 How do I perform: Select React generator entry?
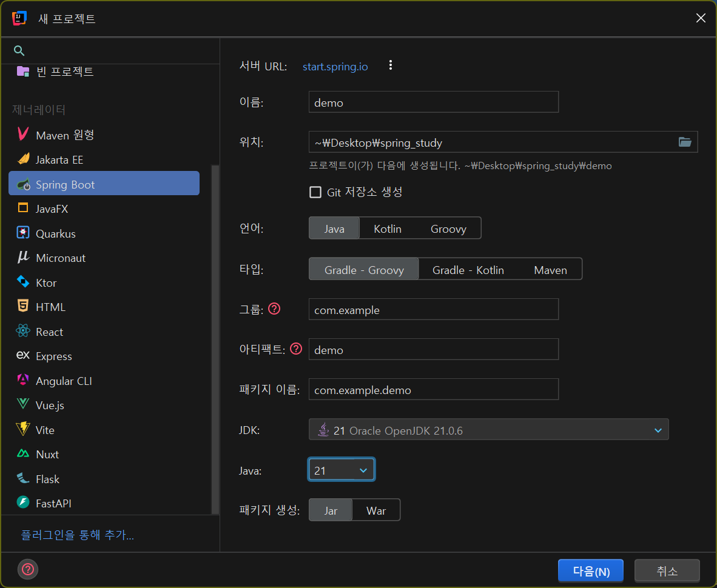[x=104, y=332]
